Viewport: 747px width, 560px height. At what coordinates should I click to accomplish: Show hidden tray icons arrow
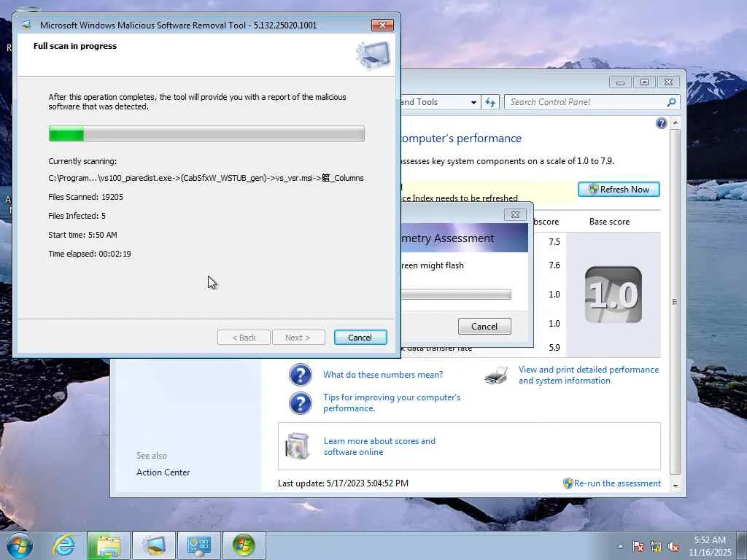click(620, 547)
